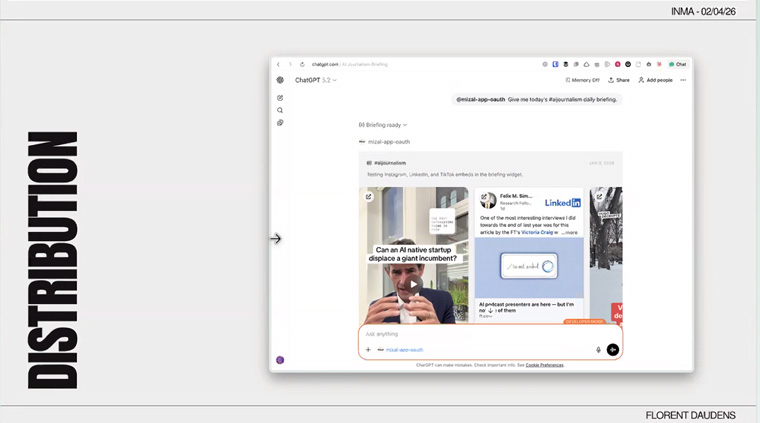This screenshot has width=760, height=423.
Task: Open the ChatGPT 5.2 model dropdown
Action: click(316, 80)
